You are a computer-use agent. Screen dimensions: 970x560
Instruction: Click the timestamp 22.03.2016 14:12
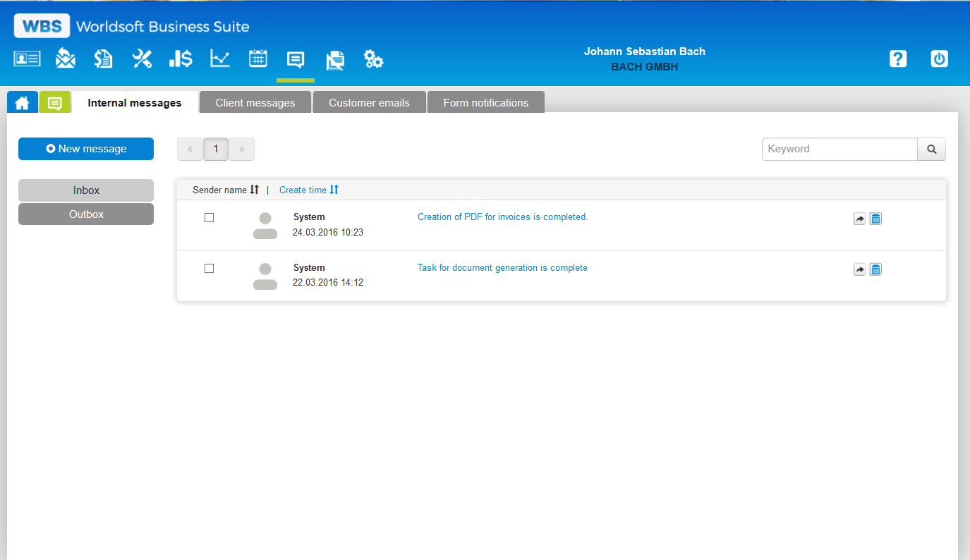click(328, 283)
